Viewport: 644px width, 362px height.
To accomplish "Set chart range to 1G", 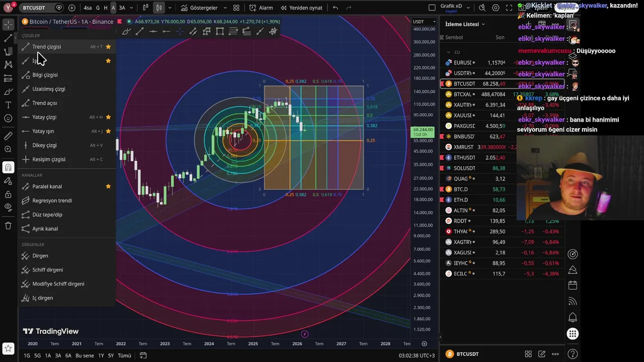I will (x=27, y=355).
